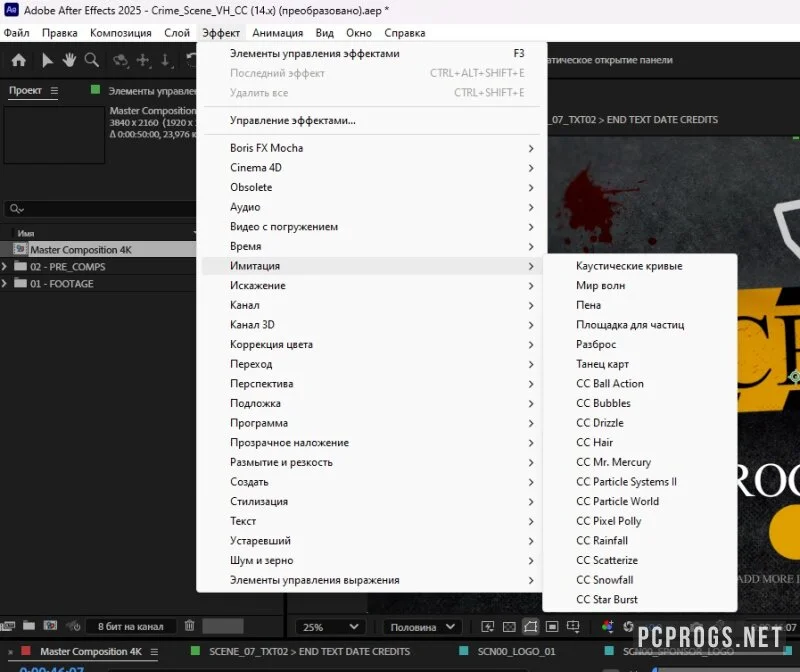Click END TEXT DATE CREDITS breadcrumb in viewer

click(662, 120)
